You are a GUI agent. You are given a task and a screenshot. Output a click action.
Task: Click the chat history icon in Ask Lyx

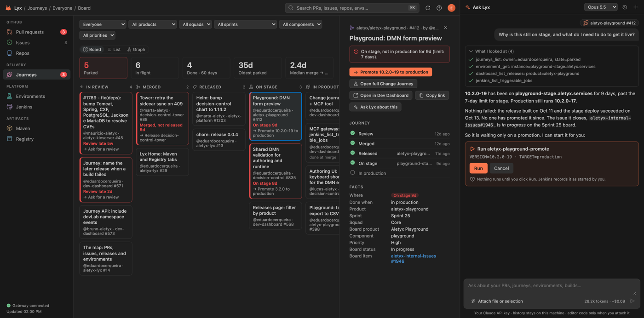[x=625, y=7]
